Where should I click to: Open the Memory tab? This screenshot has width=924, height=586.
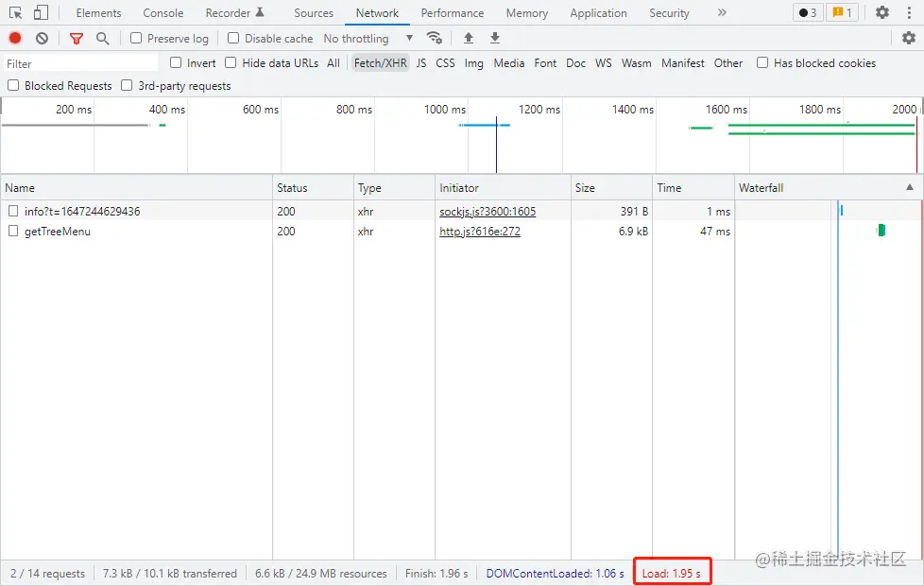click(x=527, y=13)
